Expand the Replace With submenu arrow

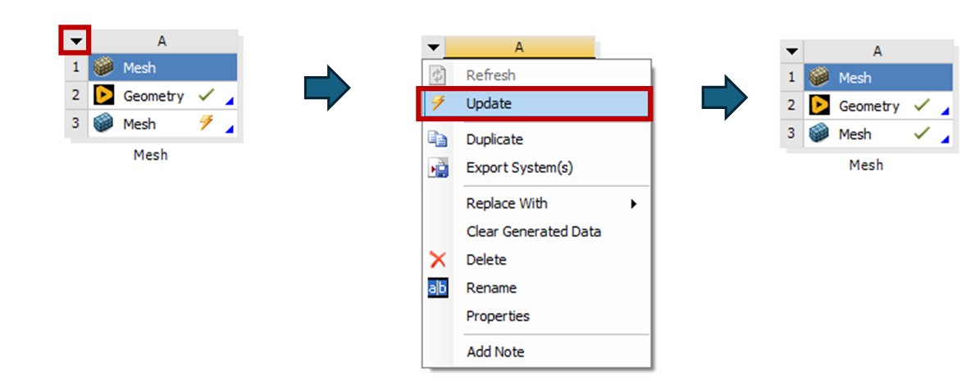click(x=633, y=204)
